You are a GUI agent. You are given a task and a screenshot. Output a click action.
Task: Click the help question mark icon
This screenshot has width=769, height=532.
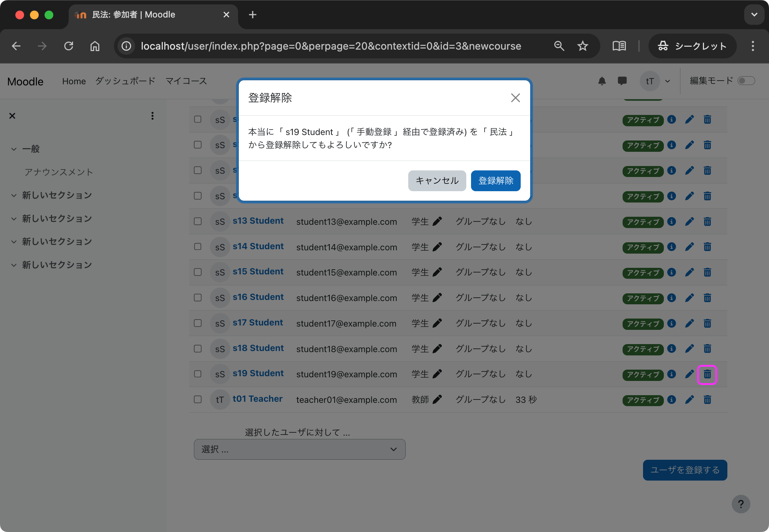(x=741, y=504)
